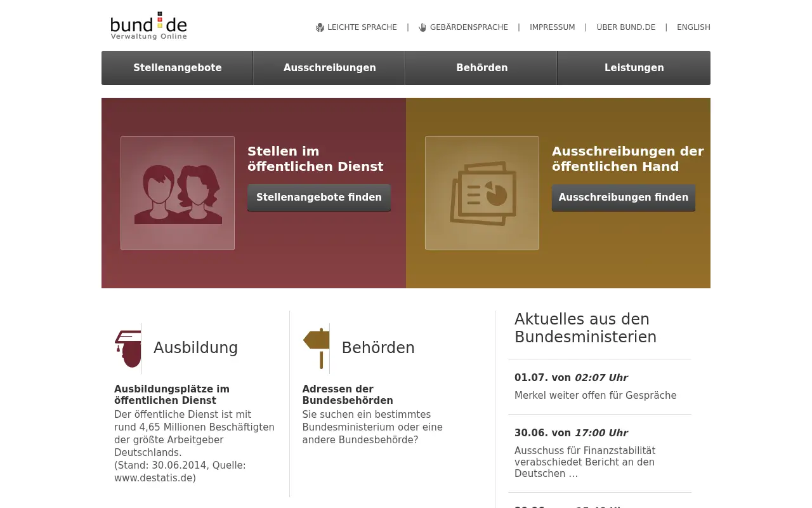Click the Ausbildung section heading
812x508 pixels.
tap(195, 348)
